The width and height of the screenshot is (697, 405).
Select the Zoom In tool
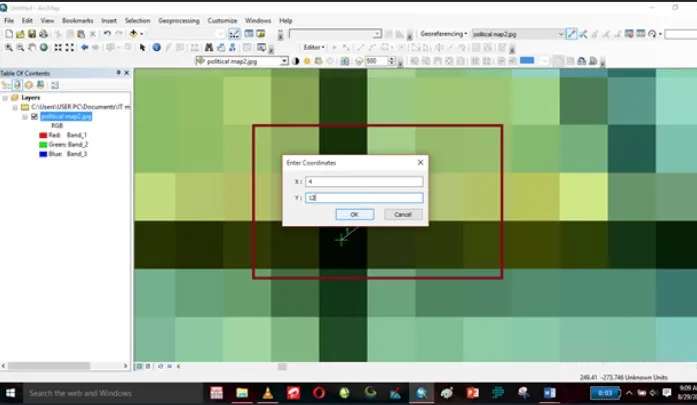[x=8, y=48]
